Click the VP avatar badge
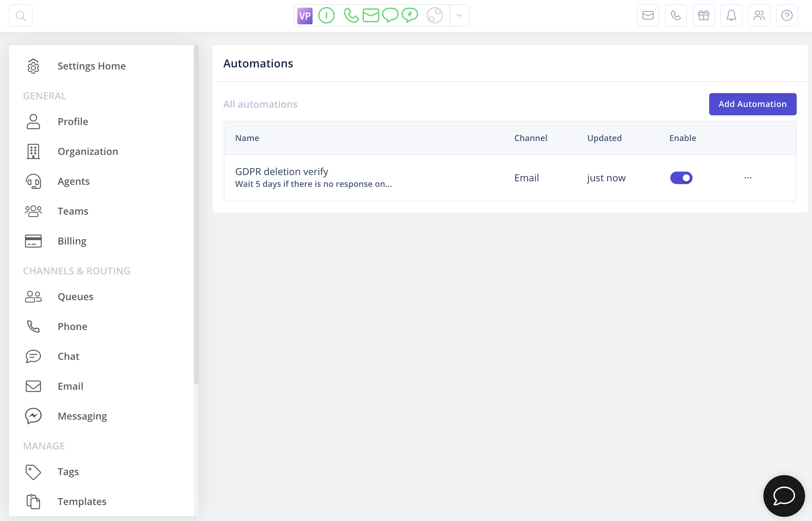The height and width of the screenshot is (521, 812). [x=305, y=16]
